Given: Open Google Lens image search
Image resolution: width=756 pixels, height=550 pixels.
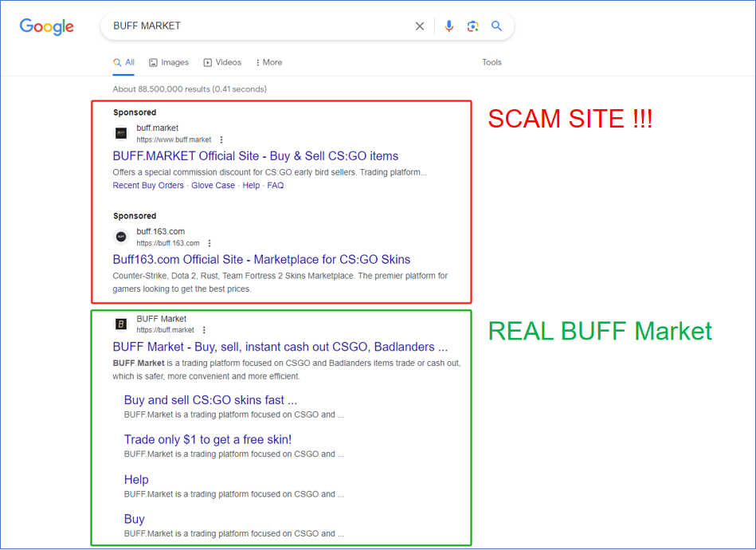Looking at the screenshot, I should click(472, 26).
